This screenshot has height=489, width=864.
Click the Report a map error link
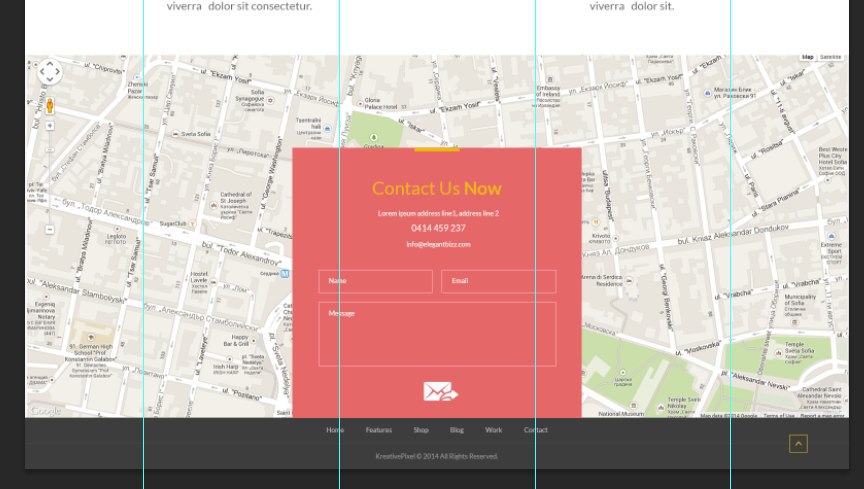click(822, 416)
